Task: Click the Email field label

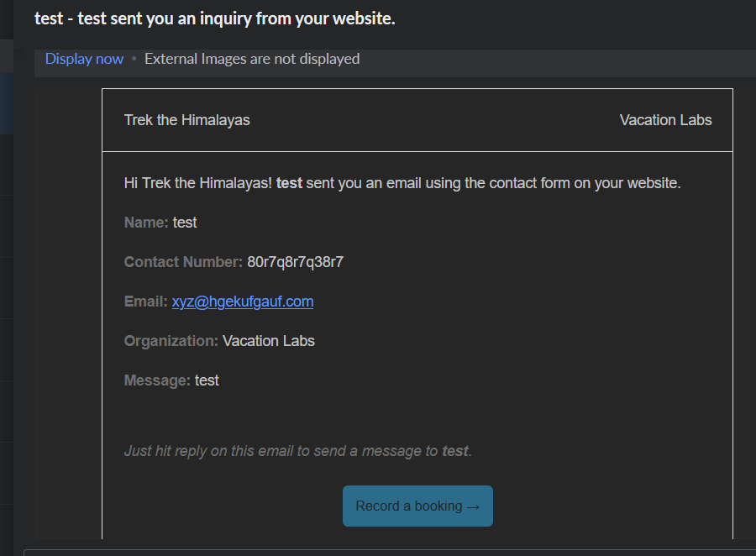Action: tap(145, 302)
